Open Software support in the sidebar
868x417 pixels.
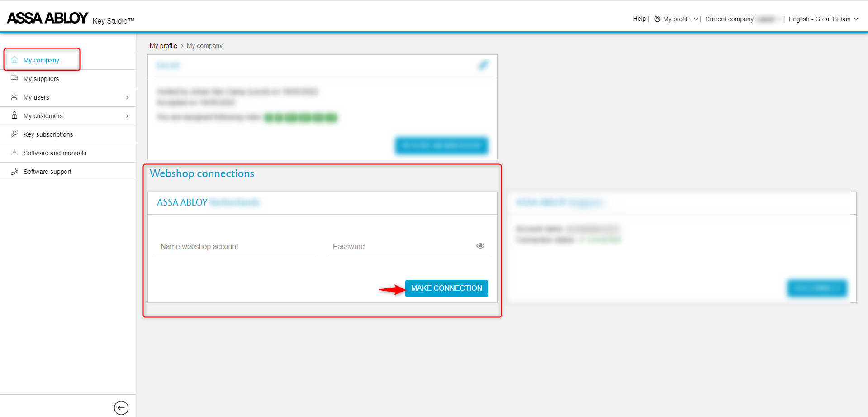pos(68,172)
